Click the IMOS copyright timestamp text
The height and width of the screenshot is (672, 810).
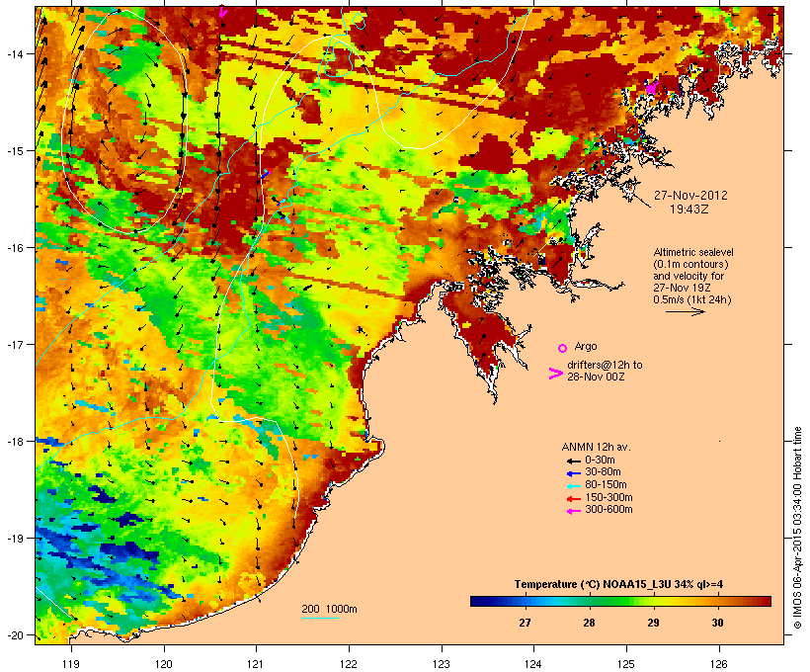[797, 528]
